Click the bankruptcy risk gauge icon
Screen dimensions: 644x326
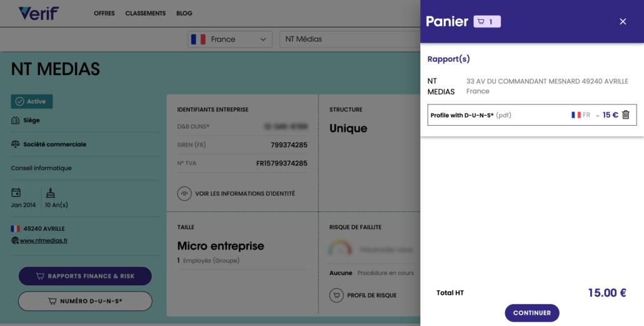[x=340, y=248]
